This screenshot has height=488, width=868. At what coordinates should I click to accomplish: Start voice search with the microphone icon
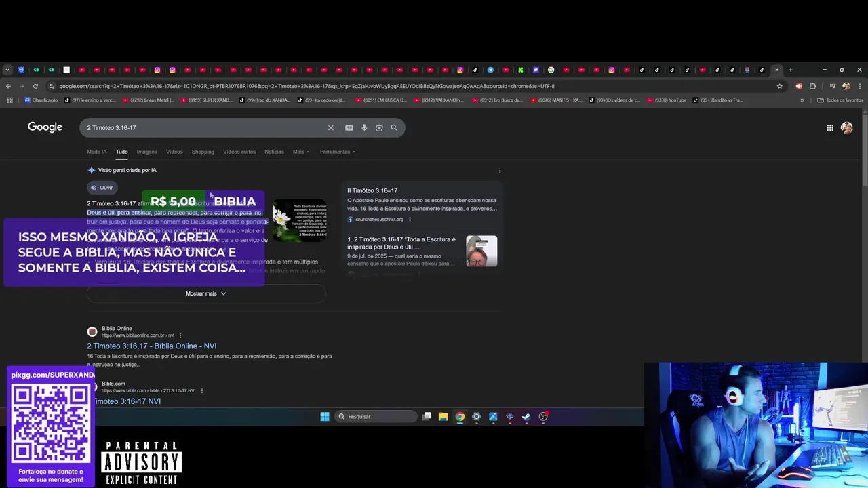pyautogui.click(x=364, y=127)
